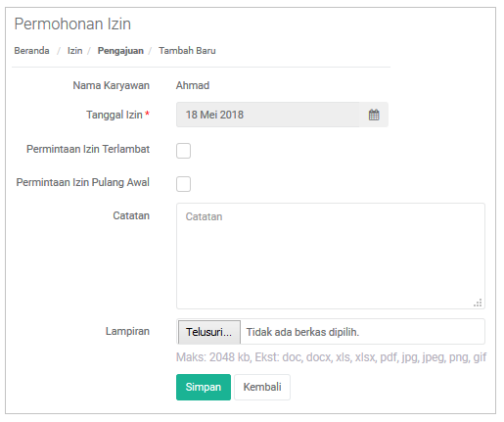Click the Tanggal Izin date field

tap(267, 115)
